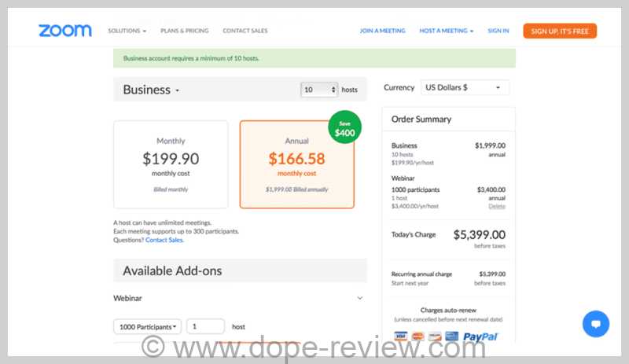Image resolution: width=629 pixels, height=364 pixels.
Task: Open the Host a Meeting menu
Action: click(447, 31)
